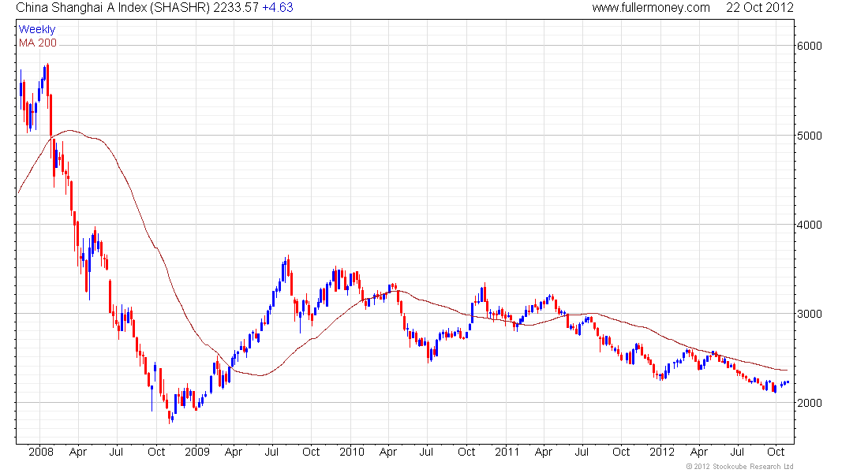The width and height of the screenshot is (868, 473).
Task: Click the Apr label right after 2010
Action: tap(388, 452)
